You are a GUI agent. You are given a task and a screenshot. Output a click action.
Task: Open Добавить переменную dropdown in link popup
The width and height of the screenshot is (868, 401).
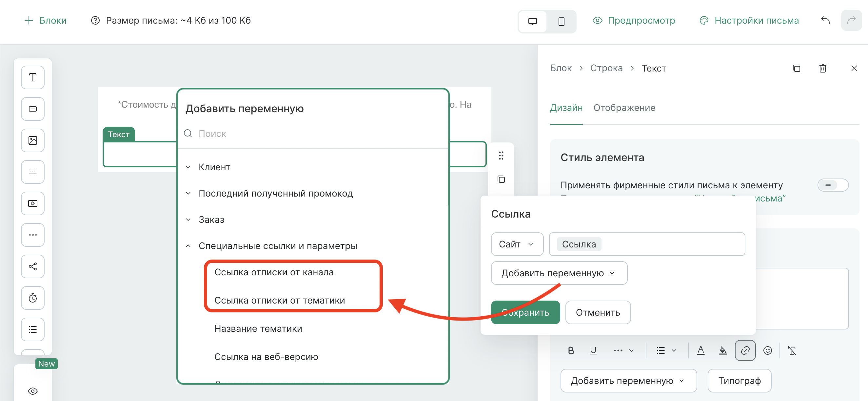pyautogui.click(x=559, y=273)
